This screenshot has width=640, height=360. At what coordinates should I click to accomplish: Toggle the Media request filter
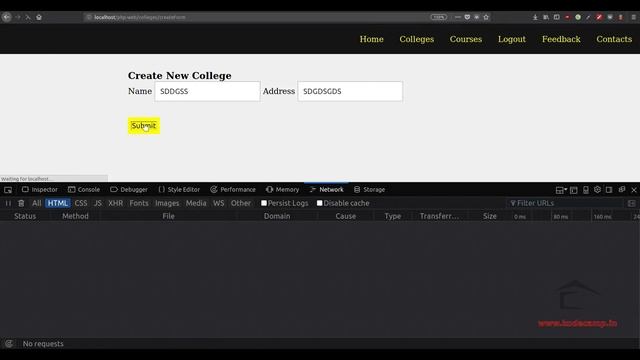pyautogui.click(x=196, y=203)
